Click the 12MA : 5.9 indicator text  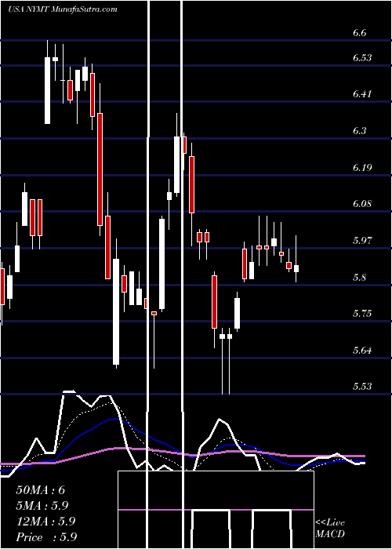point(45,522)
